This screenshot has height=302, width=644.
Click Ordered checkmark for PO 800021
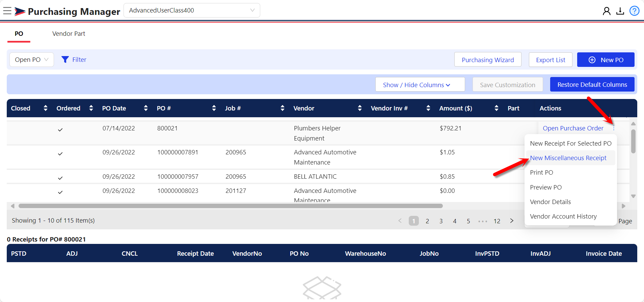click(60, 130)
